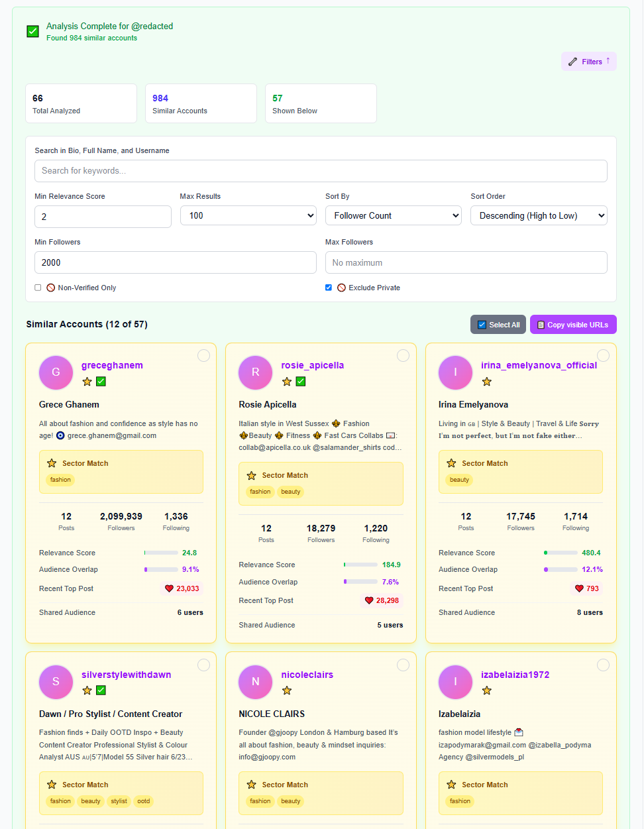Open the Max Results dropdown

coord(248,215)
